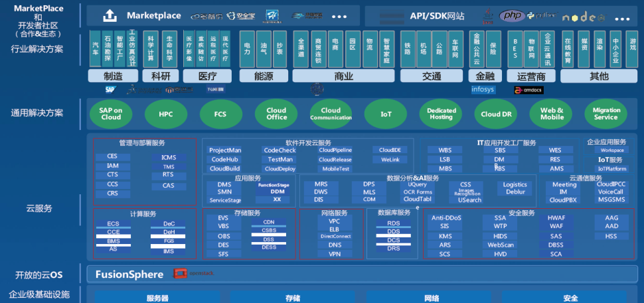Click the CloudIDE service box
The height and width of the screenshot is (303, 644).
[x=390, y=150]
